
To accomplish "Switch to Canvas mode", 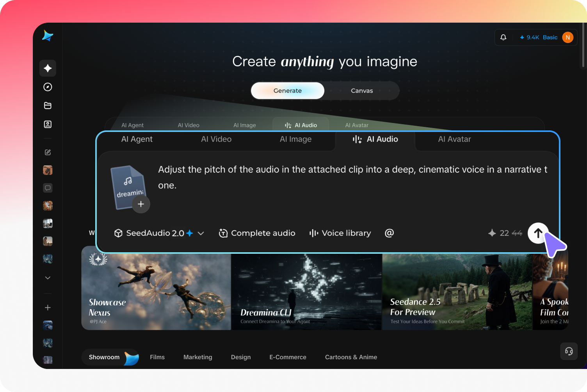I will point(362,91).
